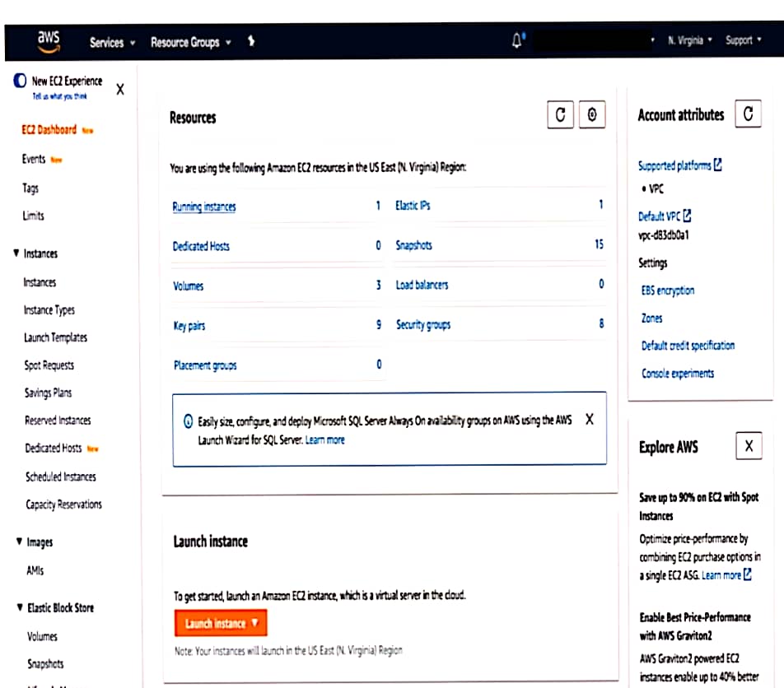The width and height of the screenshot is (784, 688).
Task: Click the info icon in SQL Server notice
Action: [x=188, y=421]
